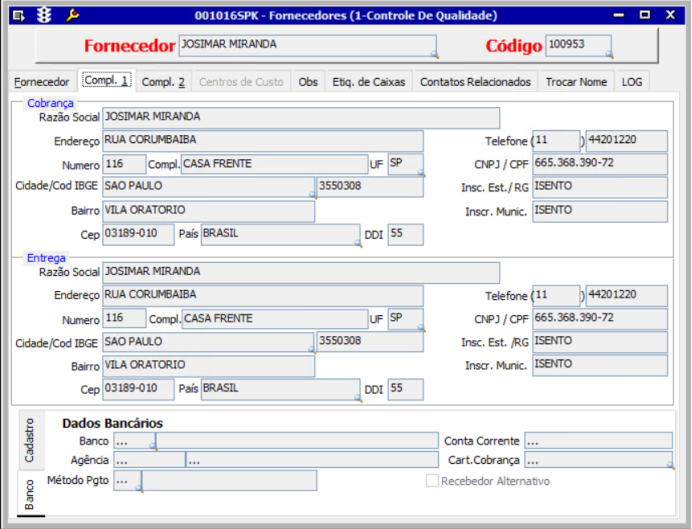The height and width of the screenshot is (529, 692).
Task: Open Método Pgto lookup
Action: [139, 488]
